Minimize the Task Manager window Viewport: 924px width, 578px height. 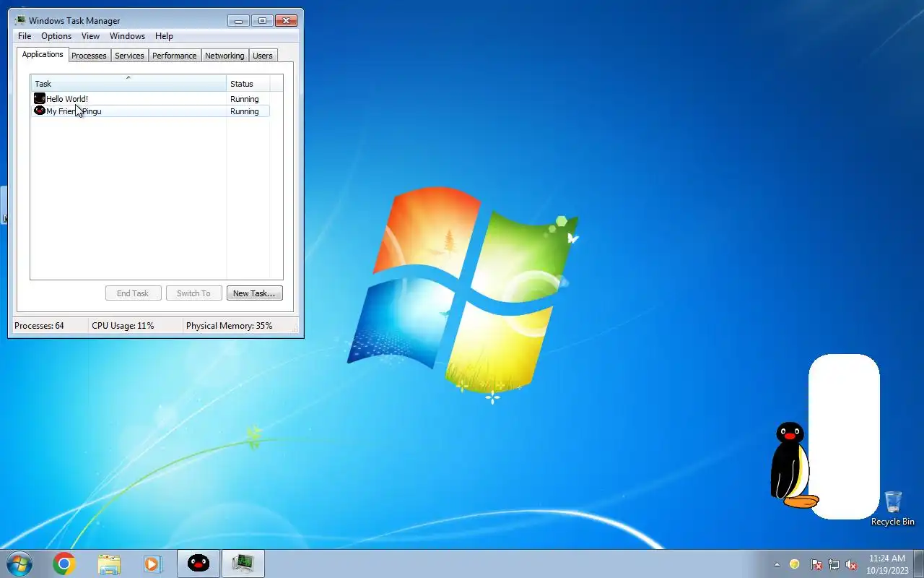(x=238, y=20)
